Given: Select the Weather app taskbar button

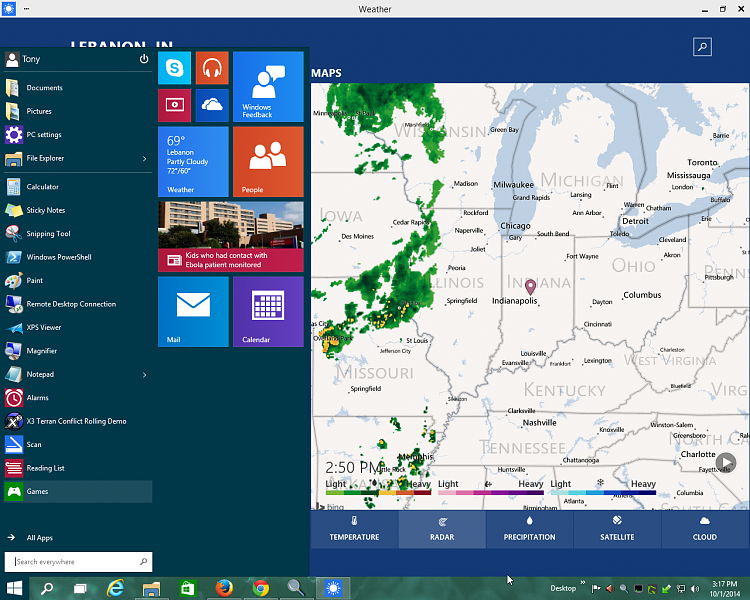Looking at the screenshot, I should [333, 589].
